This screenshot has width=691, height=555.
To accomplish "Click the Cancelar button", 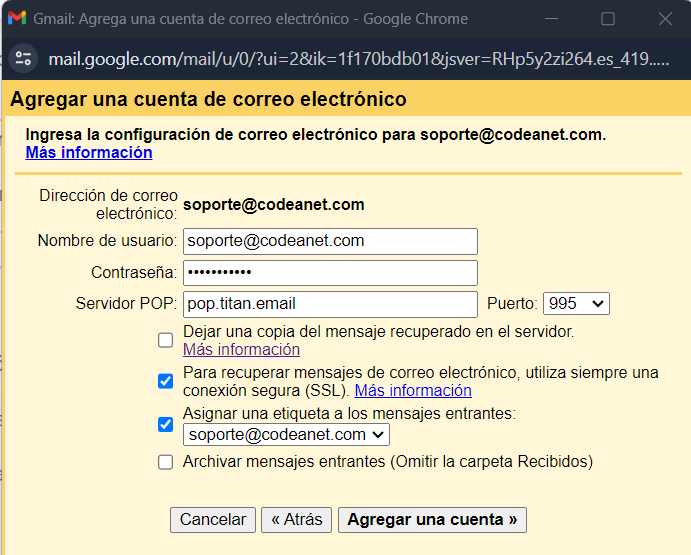I will pyautogui.click(x=213, y=520).
